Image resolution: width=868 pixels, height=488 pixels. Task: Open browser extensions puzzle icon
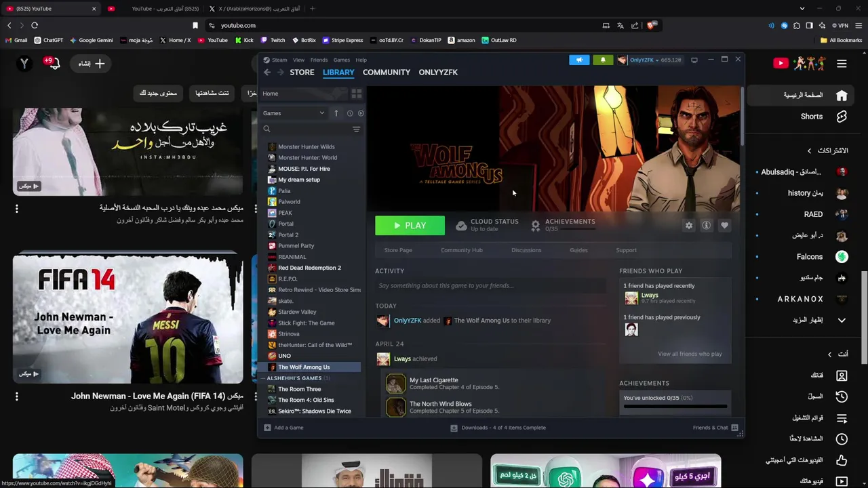pos(797,25)
